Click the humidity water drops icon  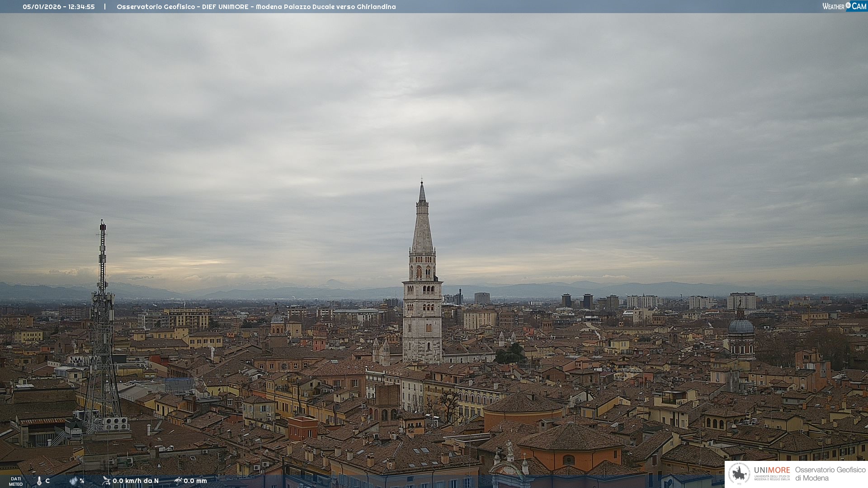(x=73, y=481)
